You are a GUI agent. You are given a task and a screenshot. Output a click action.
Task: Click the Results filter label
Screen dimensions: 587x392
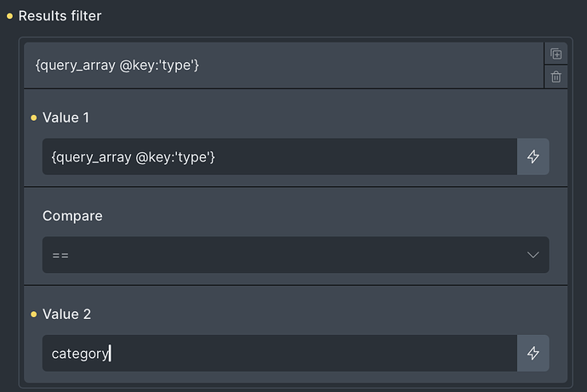pos(60,16)
